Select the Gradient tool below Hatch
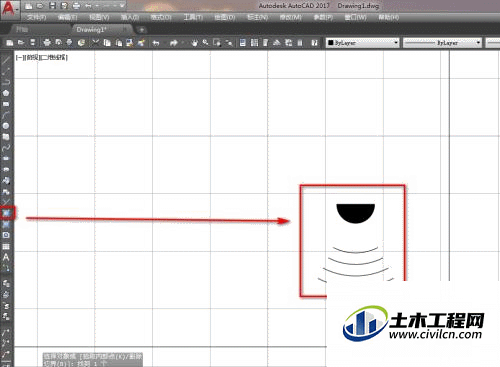Screen dimensions: 500x367 (6, 224)
